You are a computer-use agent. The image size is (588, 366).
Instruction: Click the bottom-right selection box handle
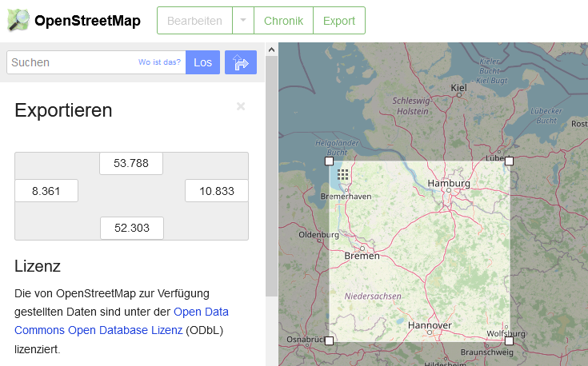[509, 341]
